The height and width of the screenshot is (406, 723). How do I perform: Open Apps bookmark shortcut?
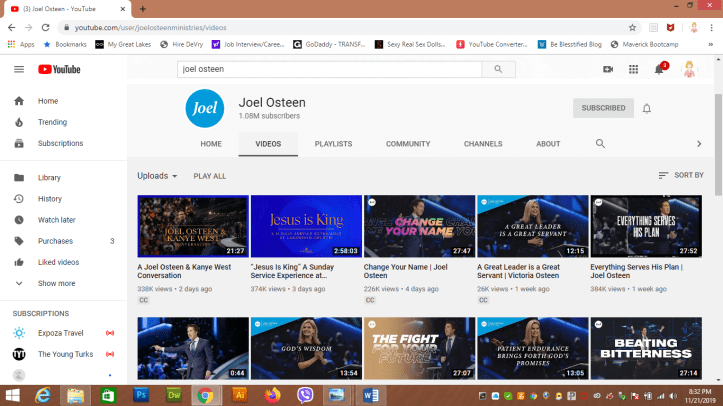(x=21, y=44)
